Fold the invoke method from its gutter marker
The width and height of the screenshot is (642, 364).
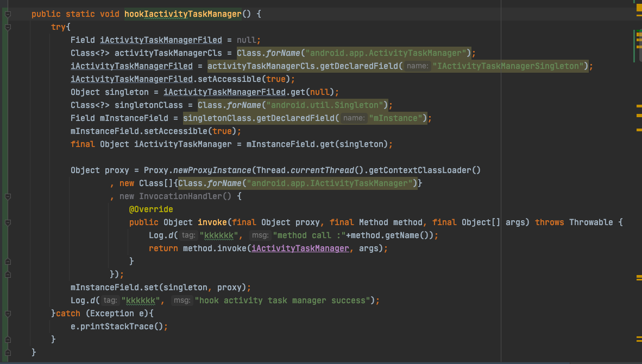click(8, 223)
